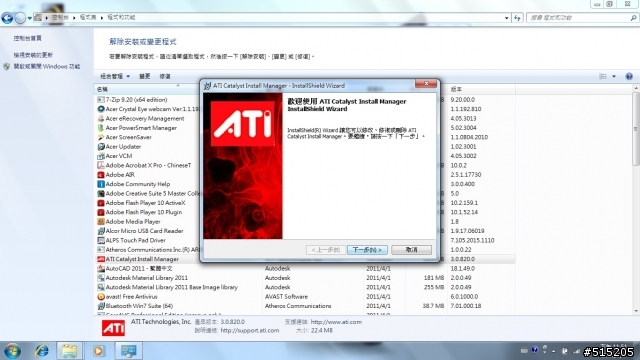This screenshot has height=360, width=640.
Task: Select Autodesk Material Library 2011 Base Image library
Action: click(x=171, y=287)
